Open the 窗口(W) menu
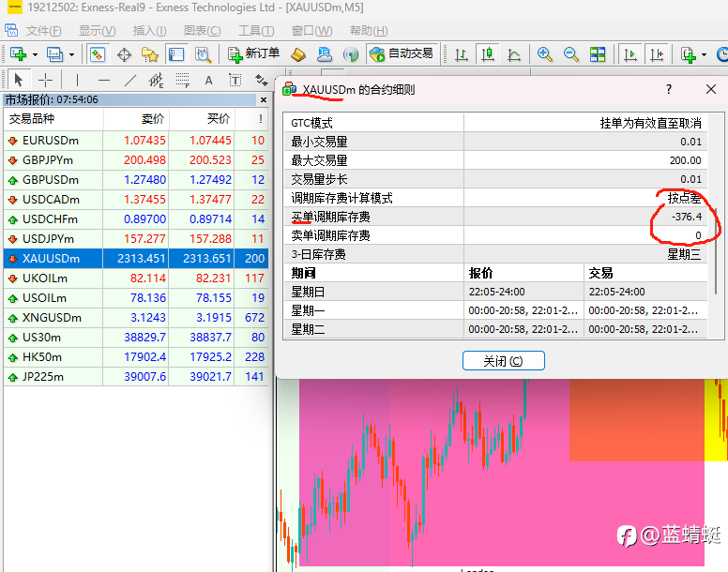The height and width of the screenshot is (572, 728). coord(312,31)
